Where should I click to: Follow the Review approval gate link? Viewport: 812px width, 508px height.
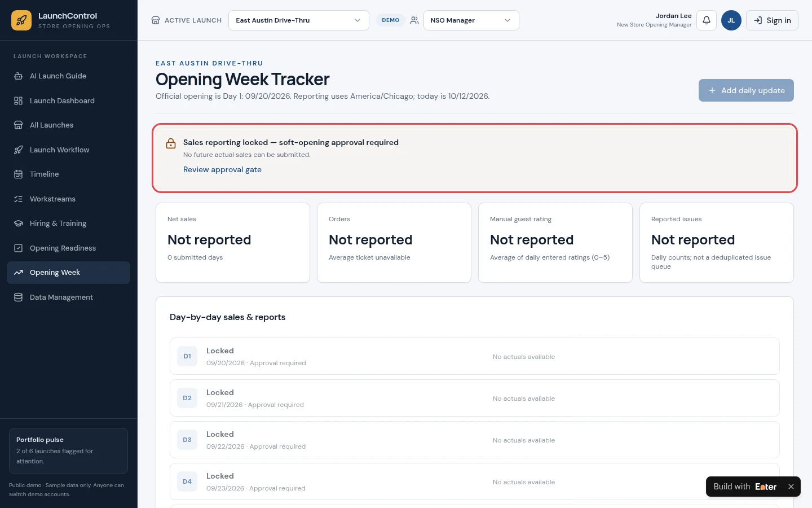tap(222, 169)
